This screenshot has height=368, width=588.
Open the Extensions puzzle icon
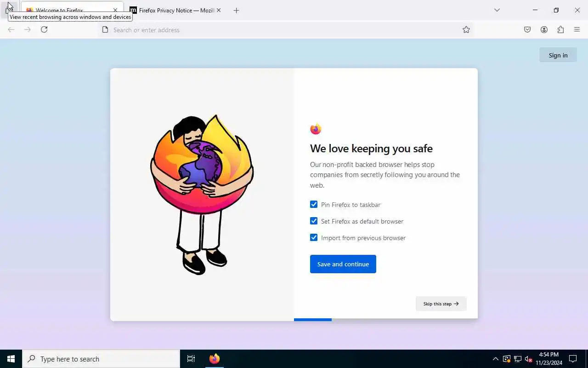(560, 29)
